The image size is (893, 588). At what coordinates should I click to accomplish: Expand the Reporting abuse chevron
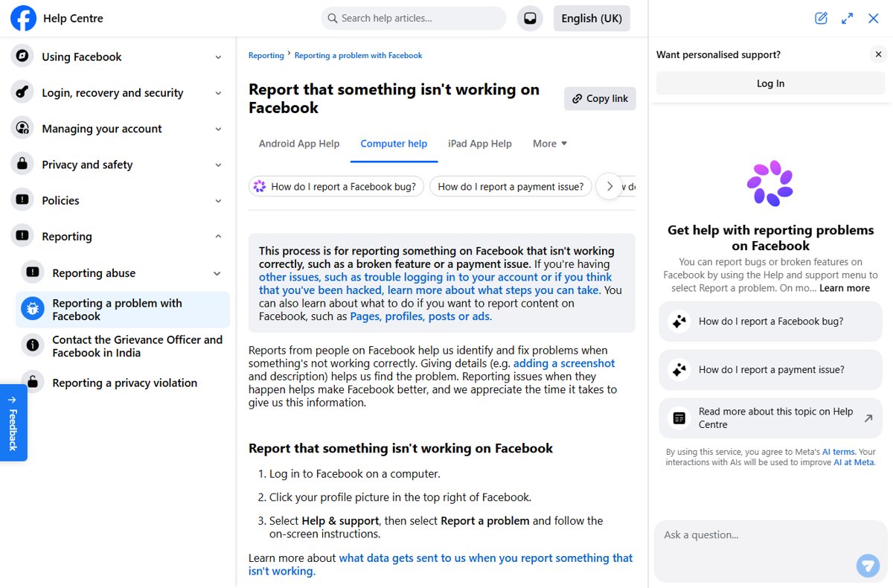(x=217, y=273)
